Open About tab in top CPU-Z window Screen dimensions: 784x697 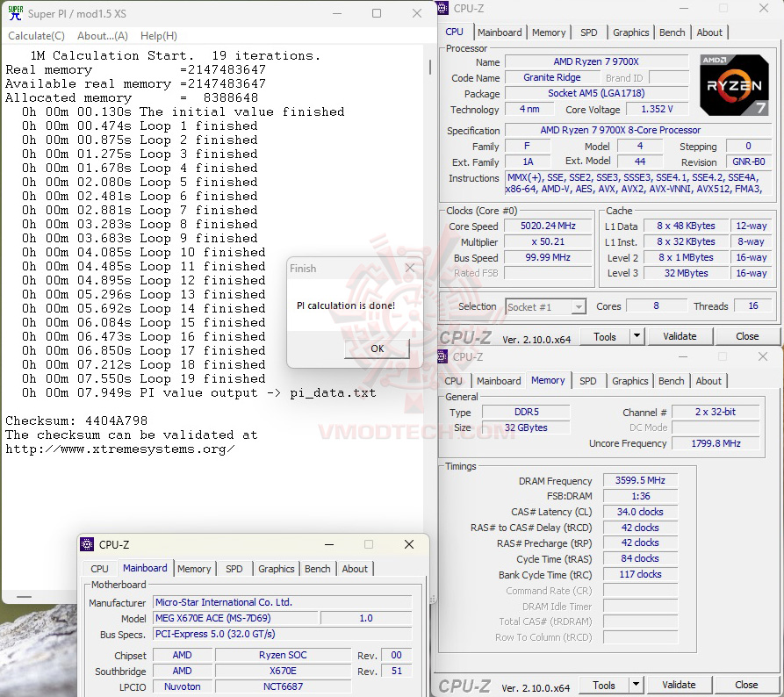[x=709, y=32]
